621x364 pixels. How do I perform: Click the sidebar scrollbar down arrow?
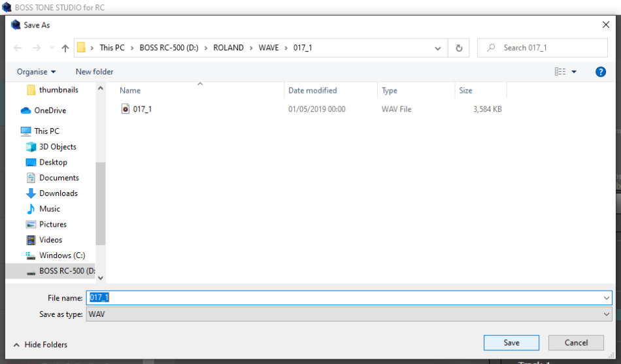pyautogui.click(x=101, y=278)
